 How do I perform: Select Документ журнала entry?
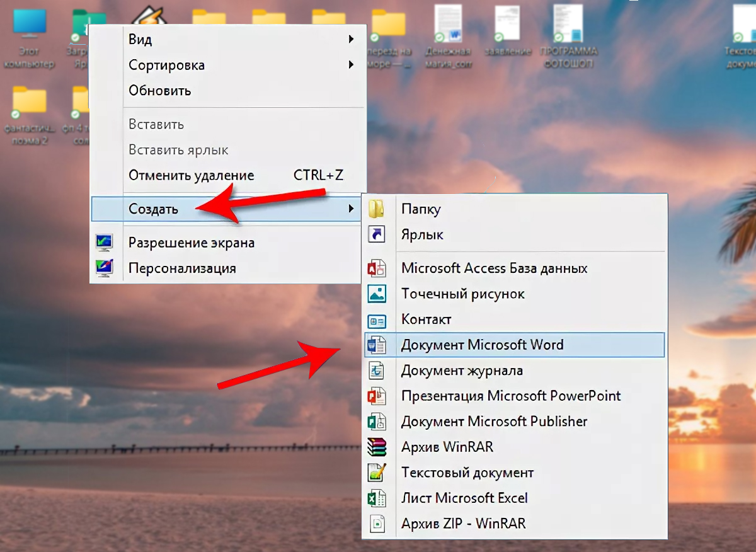point(462,371)
